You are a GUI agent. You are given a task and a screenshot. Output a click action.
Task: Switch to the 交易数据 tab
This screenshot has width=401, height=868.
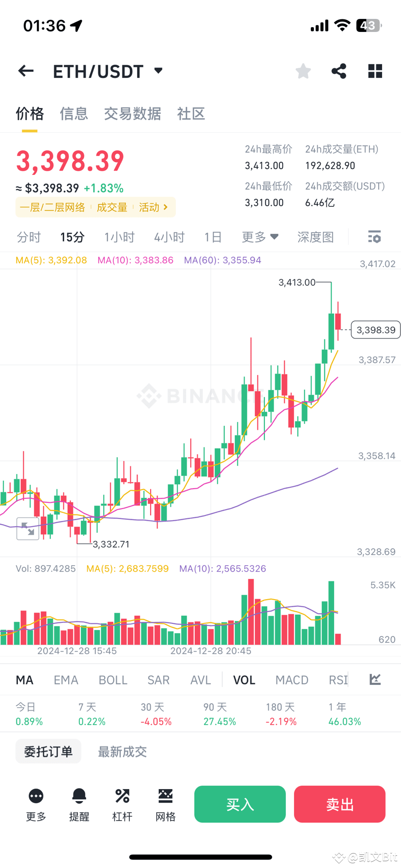(x=133, y=113)
